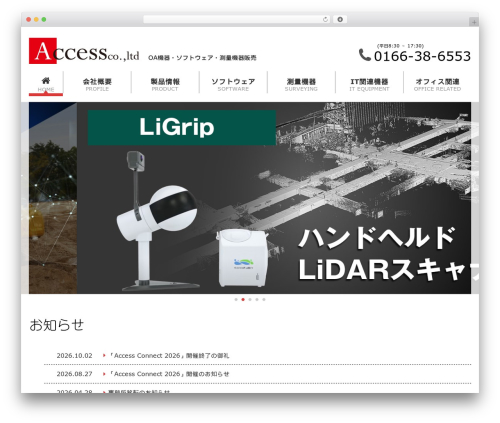Image resolution: width=500 pixels, height=423 pixels.
Task: Select the third slider pagination dot
Action: point(250,300)
